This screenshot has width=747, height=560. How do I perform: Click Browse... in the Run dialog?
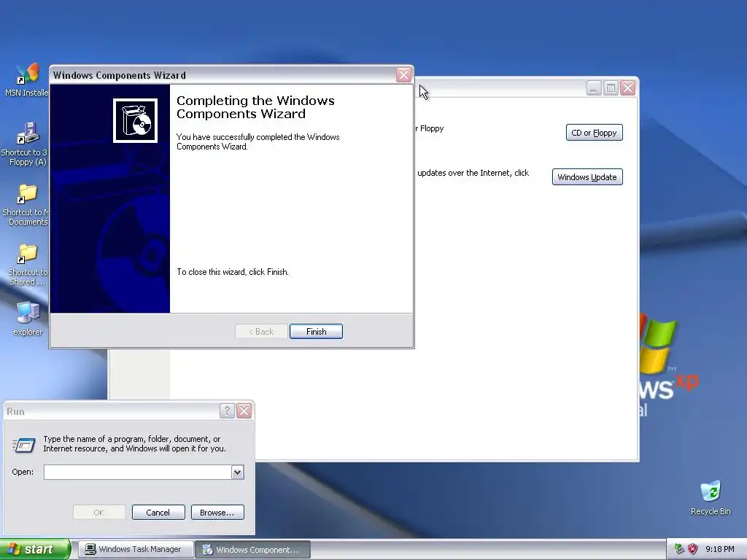(217, 513)
